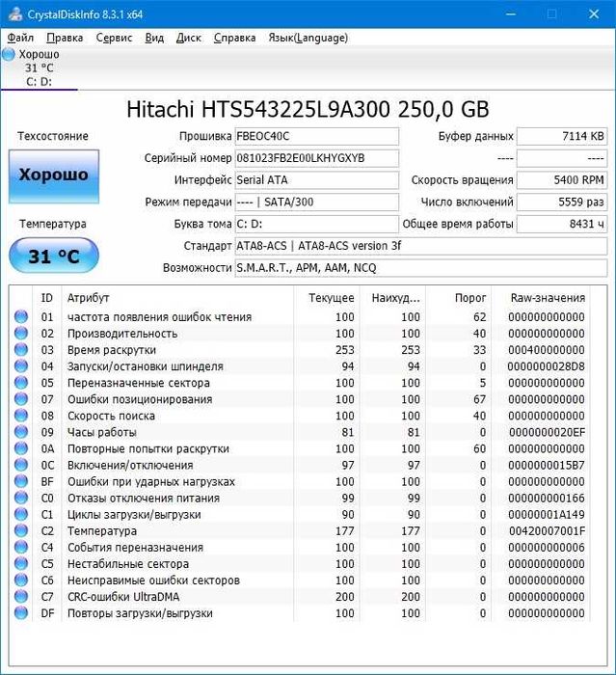The height and width of the screenshot is (675, 616).
Task: Click raw value 00000001A149
Action: [x=547, y=514]
